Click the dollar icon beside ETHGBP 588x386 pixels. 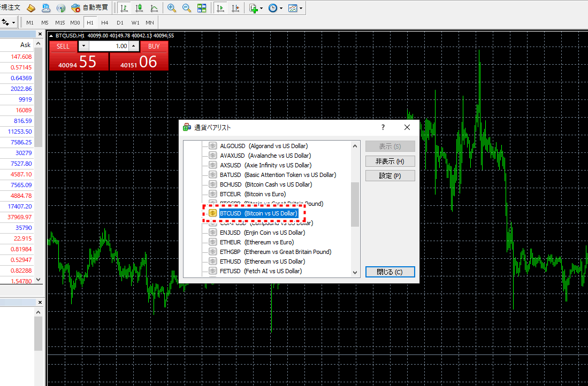tap(212, 252)
